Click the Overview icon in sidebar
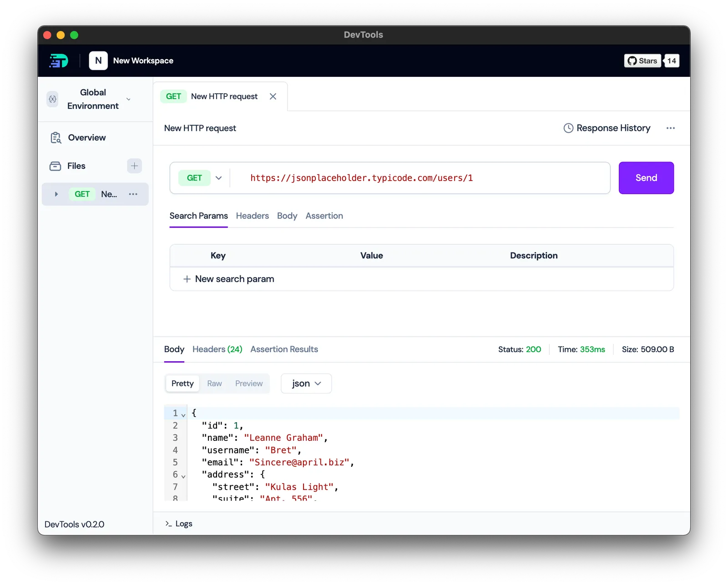The image size is (728, 585). pos(55,137)
